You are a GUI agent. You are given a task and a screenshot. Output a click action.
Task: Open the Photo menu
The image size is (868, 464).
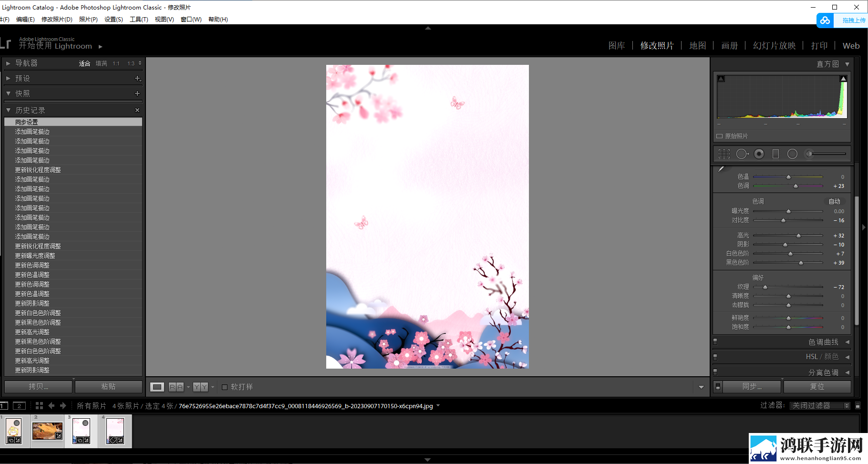coord(88,20)
